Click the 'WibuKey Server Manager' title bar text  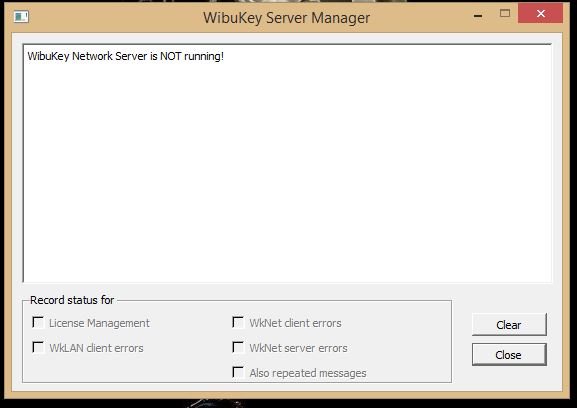[x=287, y=18]
